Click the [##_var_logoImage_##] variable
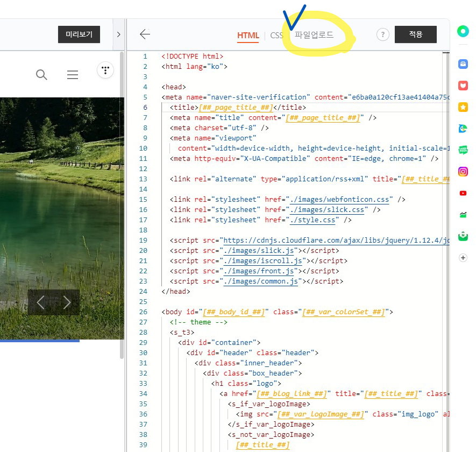Screen dimensions: 476x452 (x=321, y=414)
